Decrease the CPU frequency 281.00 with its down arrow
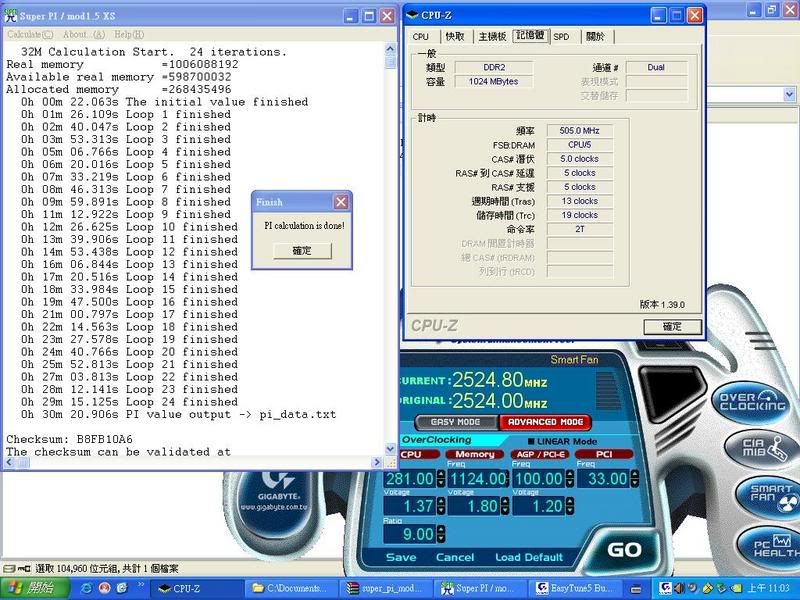 point(441,483)
